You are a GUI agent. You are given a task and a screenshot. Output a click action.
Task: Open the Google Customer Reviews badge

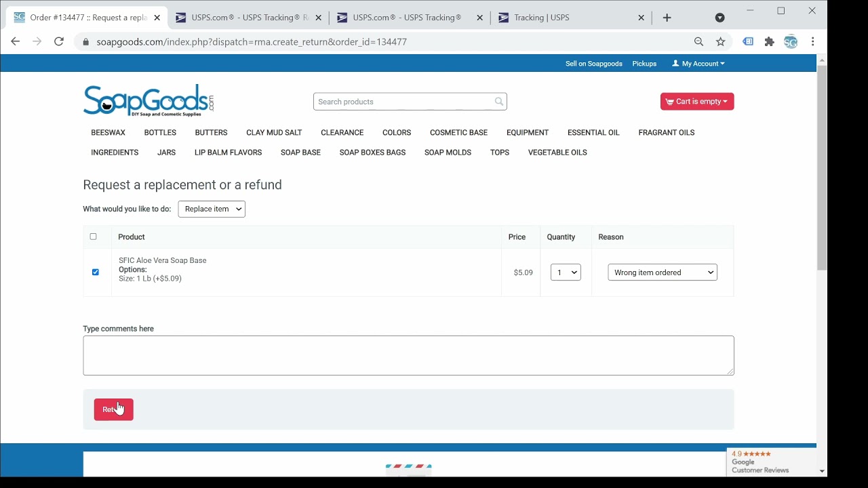[x=771, y=462]
